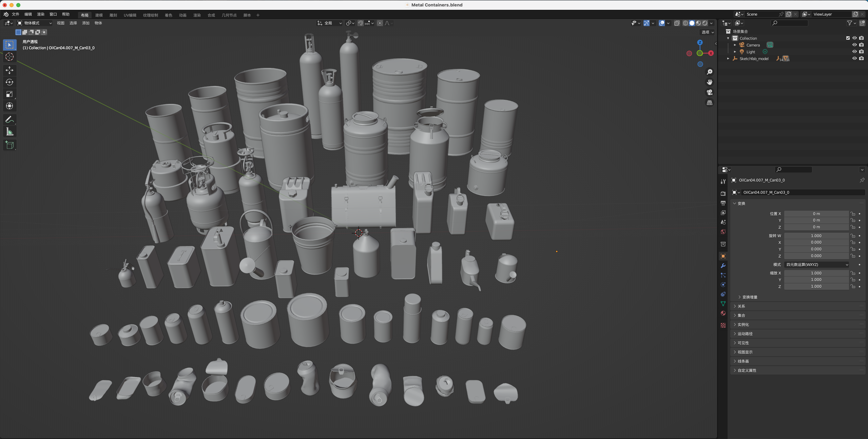Toggle the Light object's viewport visibility
Image resolution: width=868 pixels, height=439 pixels.
pos(854,52)
